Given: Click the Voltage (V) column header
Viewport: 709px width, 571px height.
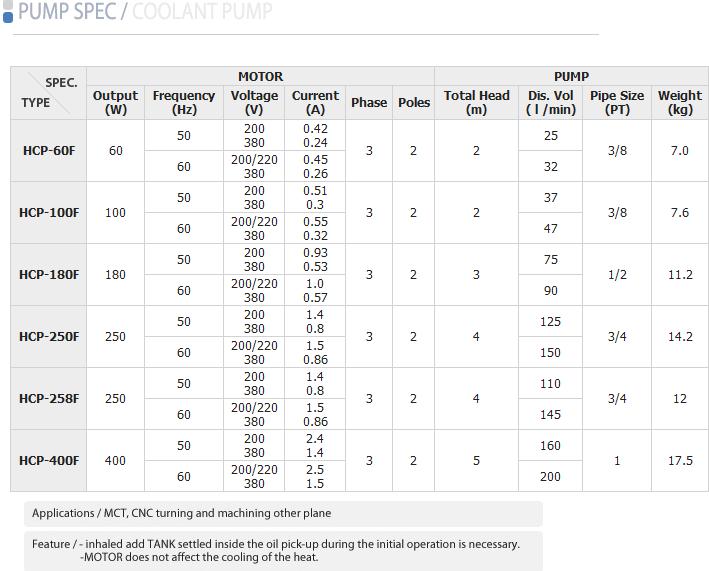Looking at the screenshot, I should (x=254, y=102).
